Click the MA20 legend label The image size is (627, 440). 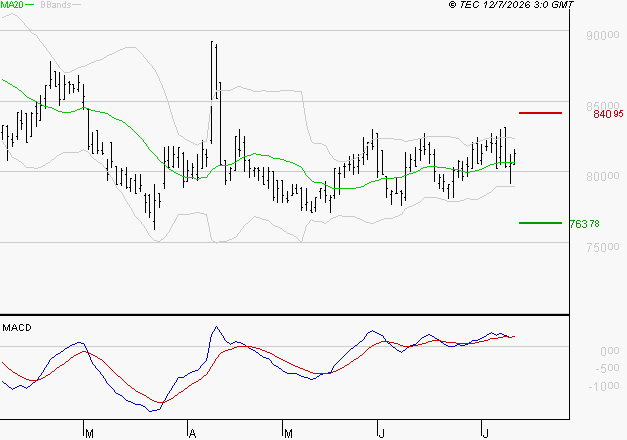[12, 5]
